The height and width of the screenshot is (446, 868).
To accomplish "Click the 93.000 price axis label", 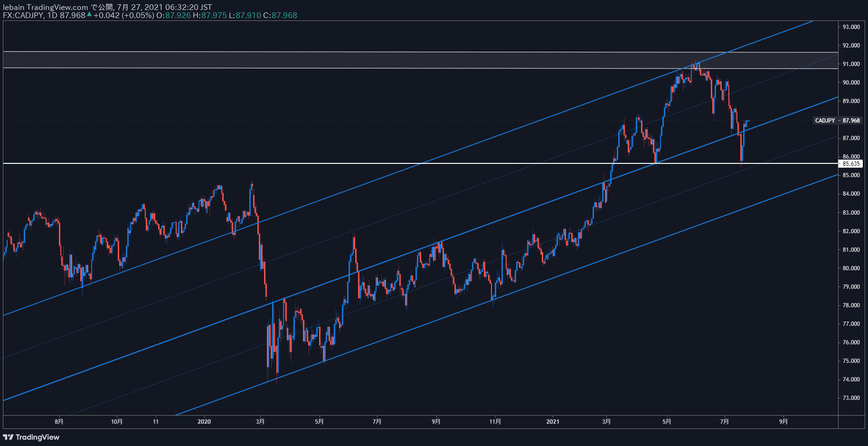I will (851, 27).
